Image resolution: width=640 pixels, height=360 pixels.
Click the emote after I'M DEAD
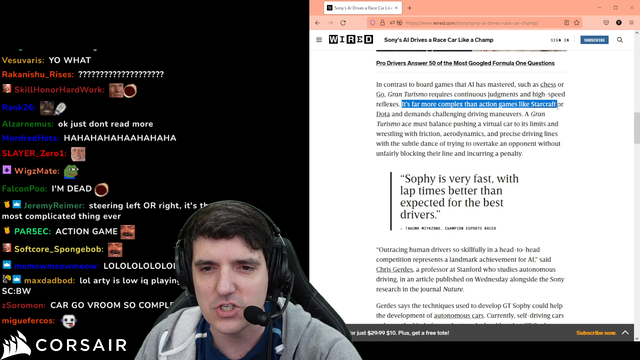[x=102, y=189]
